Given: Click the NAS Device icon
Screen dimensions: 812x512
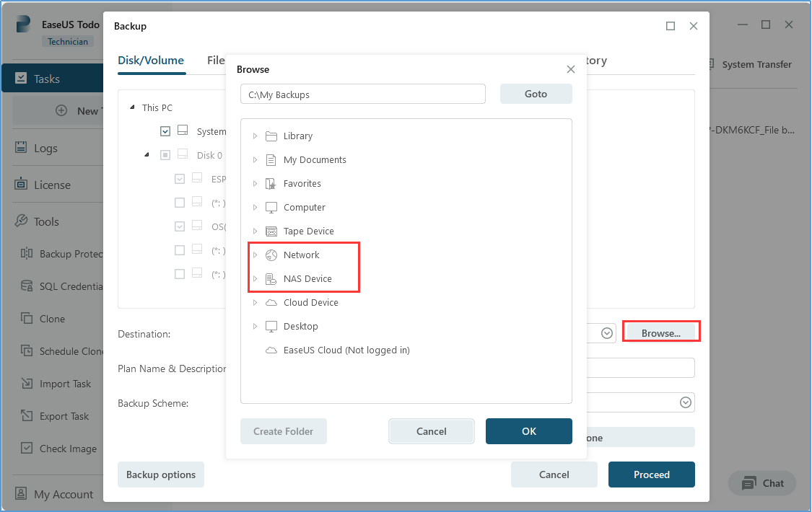Looking at the screenshot, I should tap(271, 279).
